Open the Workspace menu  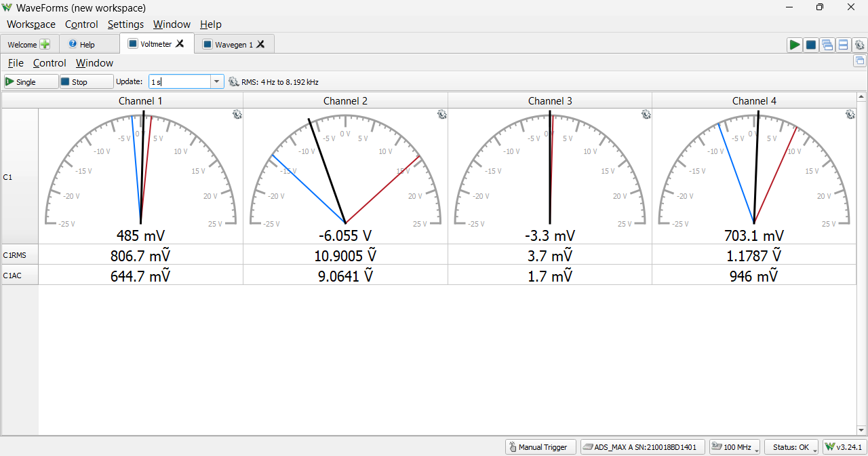click(x=31, y=24)
